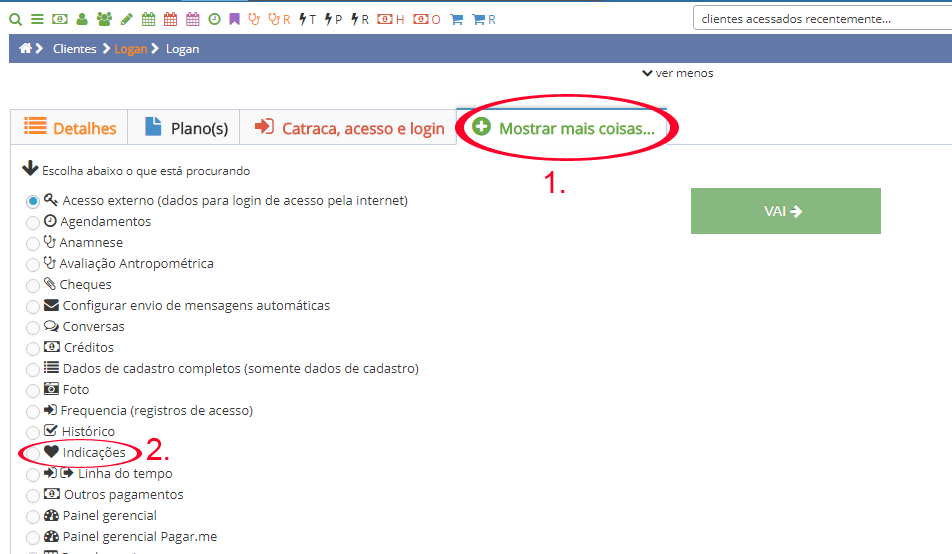Click the clock icon in top toolbar
The image size is (952, 554).
click(x=214, y=19)
